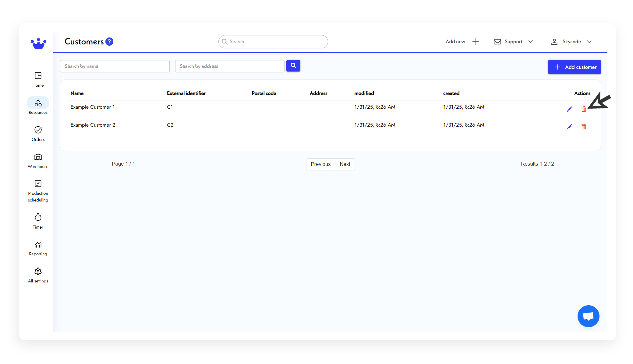Image resolution: width=633 pixels, height=364 pixels.
Task: Click the C1 external identifier cell
Action: point(170,107)
